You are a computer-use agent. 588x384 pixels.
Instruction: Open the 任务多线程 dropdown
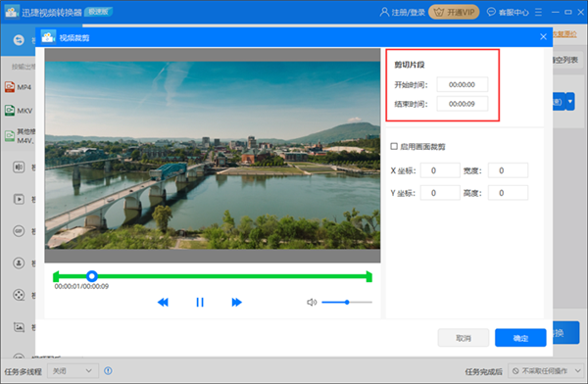73,371
